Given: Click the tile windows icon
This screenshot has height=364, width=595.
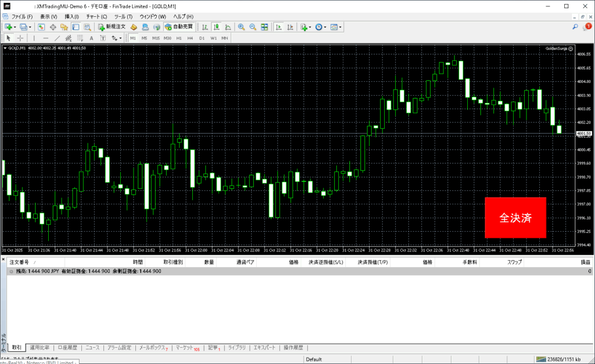Looking at the screenshot, I should click(264, 27).
